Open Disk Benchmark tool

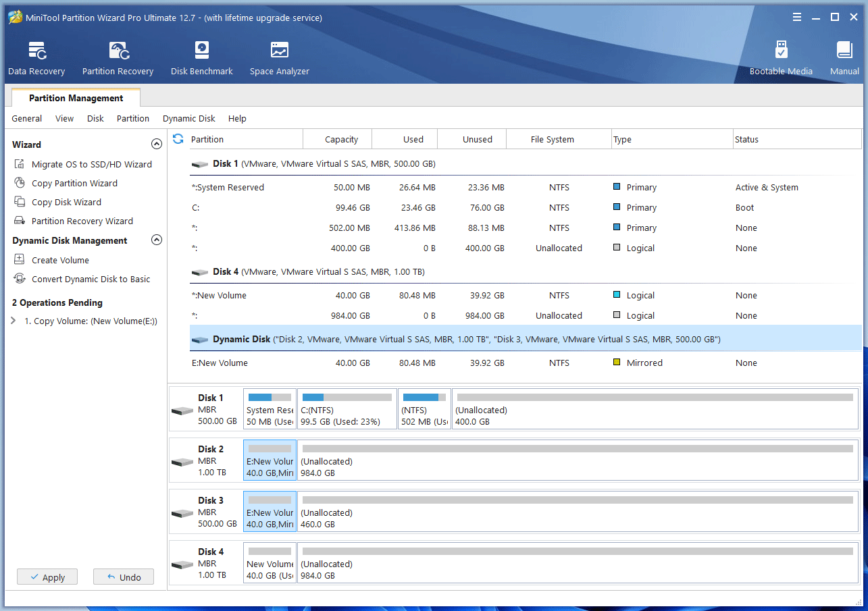pos(201,58)
